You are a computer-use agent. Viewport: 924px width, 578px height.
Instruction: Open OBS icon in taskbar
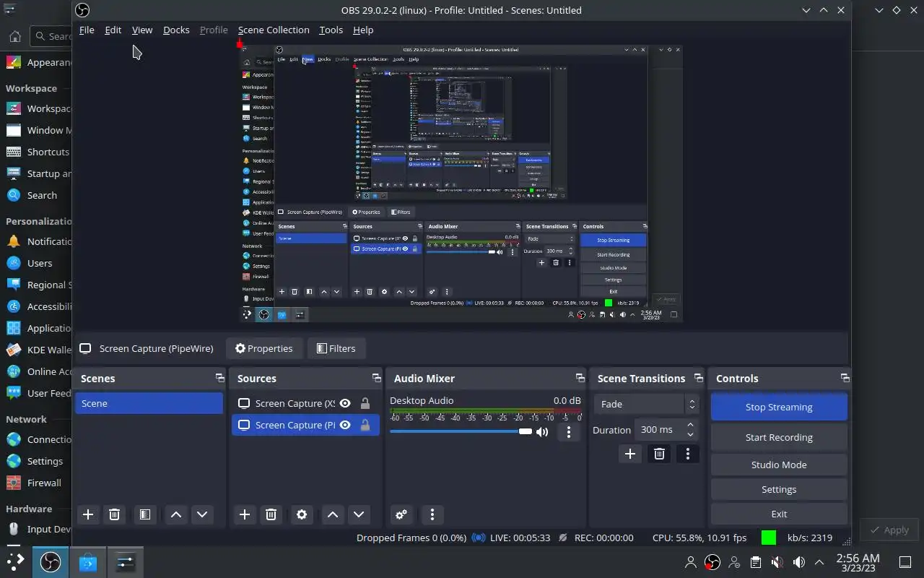click(x=51, y=561)
